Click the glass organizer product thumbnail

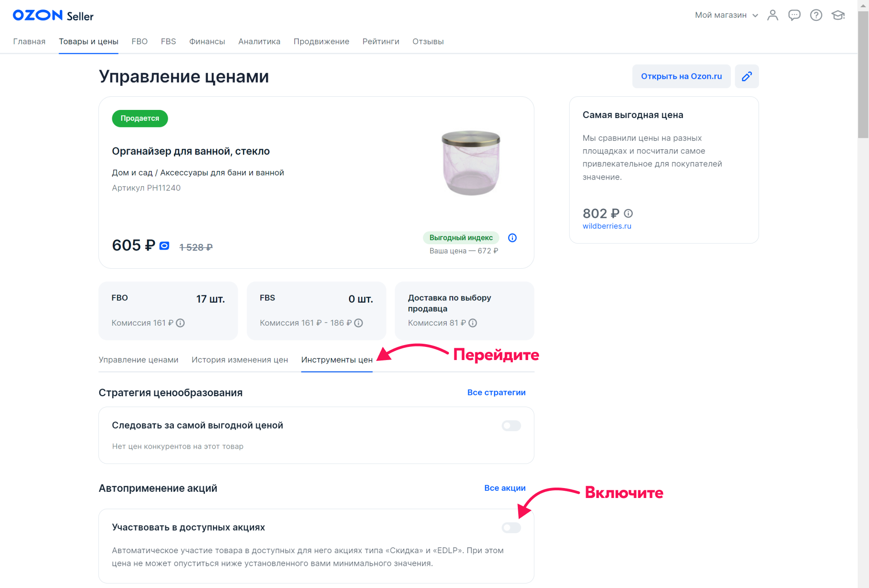(471, 163)
